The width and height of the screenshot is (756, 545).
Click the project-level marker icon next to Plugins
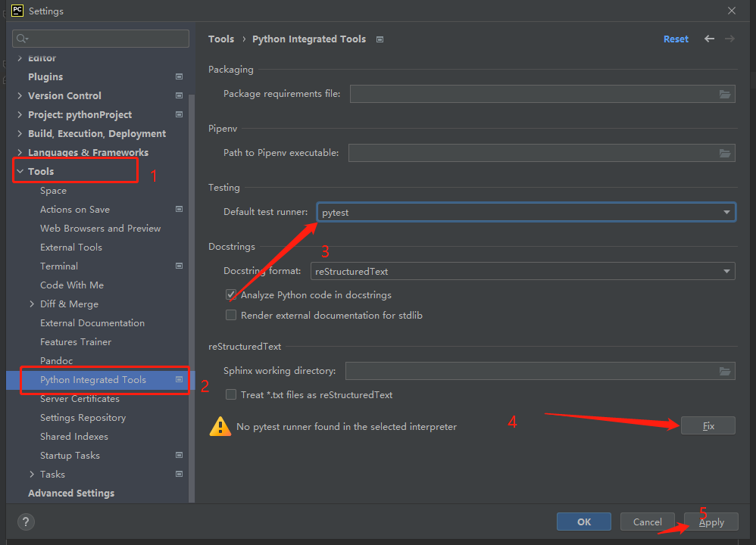pyautogui.click(x=179, y=76)
